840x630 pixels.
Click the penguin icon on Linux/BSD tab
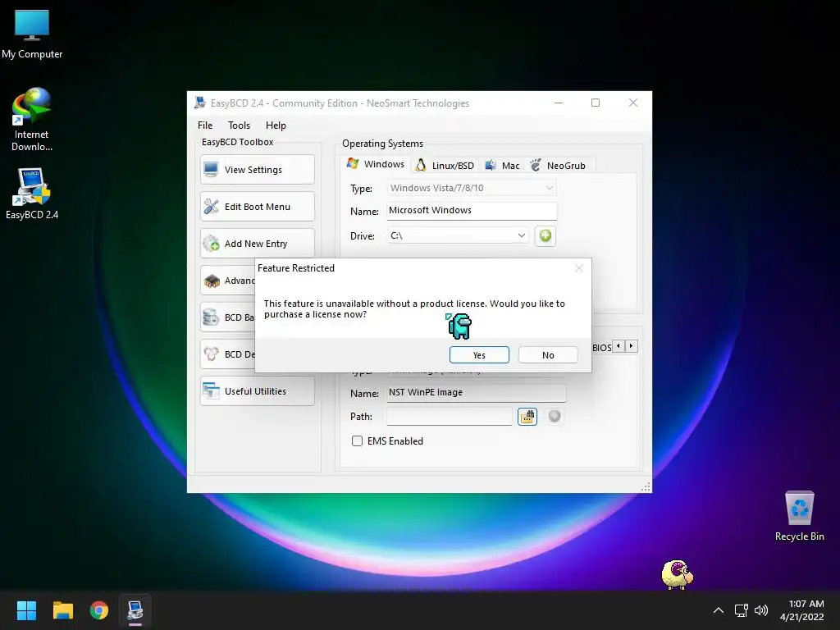421,165
